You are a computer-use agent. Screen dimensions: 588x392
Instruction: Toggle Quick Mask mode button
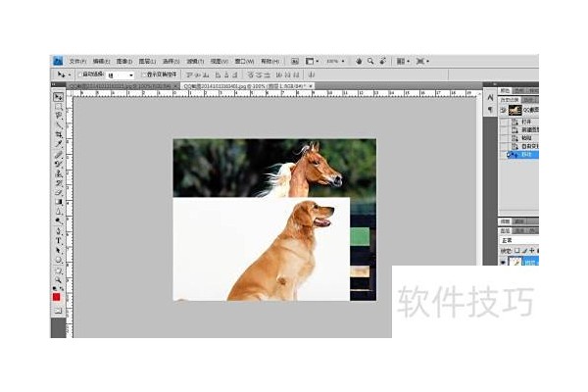58,311
